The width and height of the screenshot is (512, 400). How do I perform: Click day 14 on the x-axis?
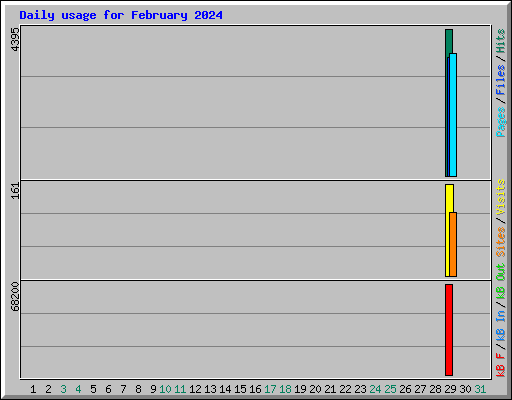pyautogui.click(x=225, y=389)
